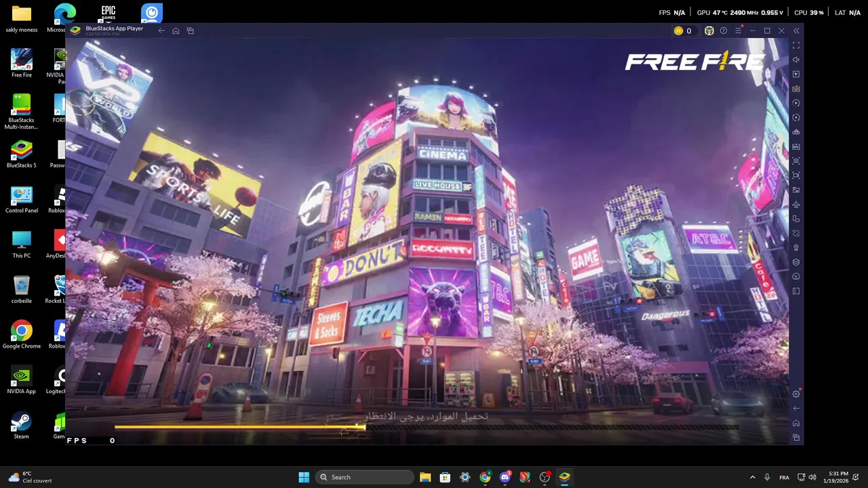Screen dimensions: 868x488
Task: Open NVIDIA App desktop shortcut
Action: coord(22,380)
